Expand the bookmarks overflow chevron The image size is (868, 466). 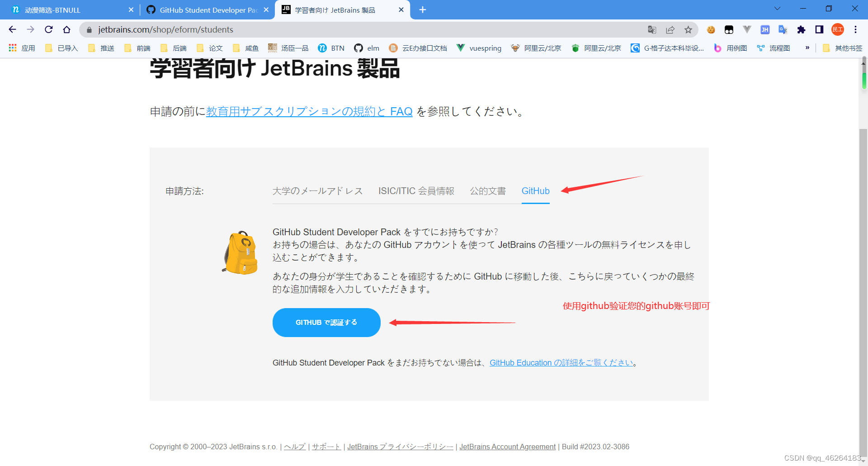pos(807,48)
